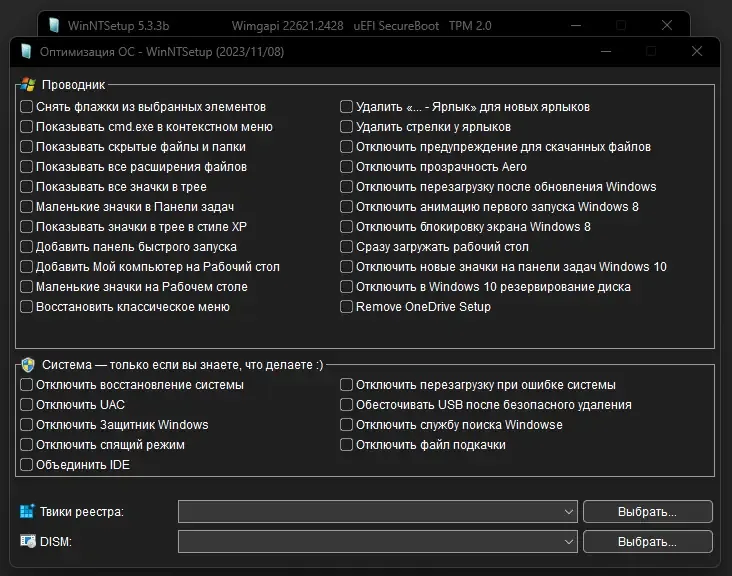
Task: Click the Проводник group Windows flag icon
Action: point(28,84)
